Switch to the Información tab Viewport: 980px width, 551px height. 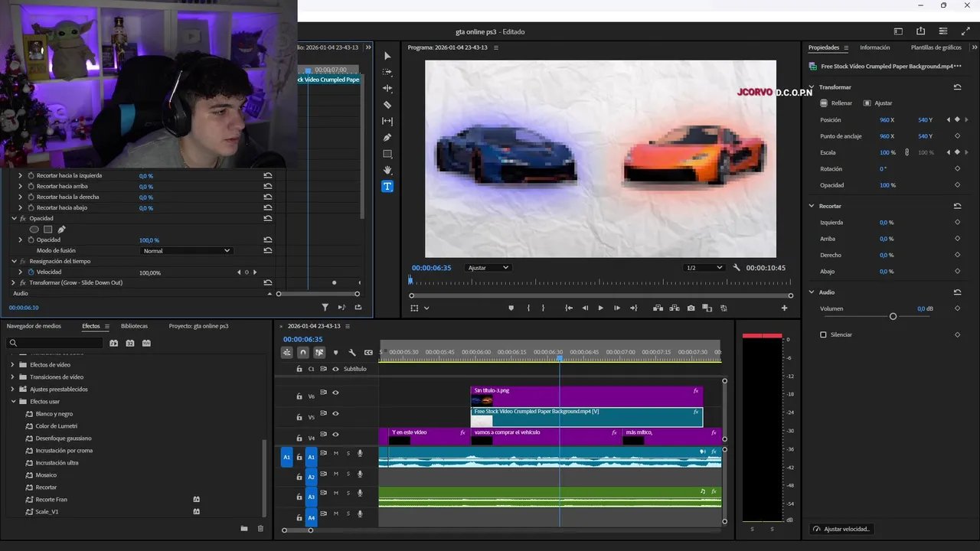pyautogui.click(x=875, y=47)
